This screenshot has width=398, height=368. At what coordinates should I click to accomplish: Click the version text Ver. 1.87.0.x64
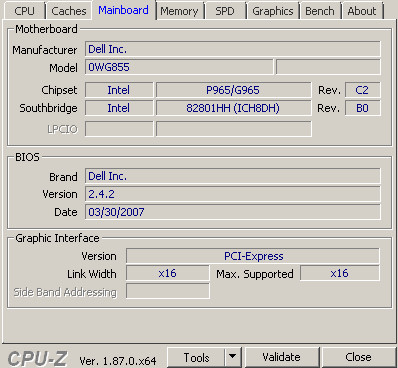(x=118, y=361)
